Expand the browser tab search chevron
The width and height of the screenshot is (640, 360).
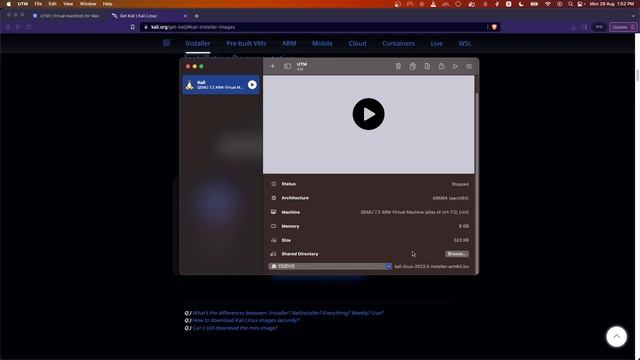pyautogui.click(x=633, y=16)
